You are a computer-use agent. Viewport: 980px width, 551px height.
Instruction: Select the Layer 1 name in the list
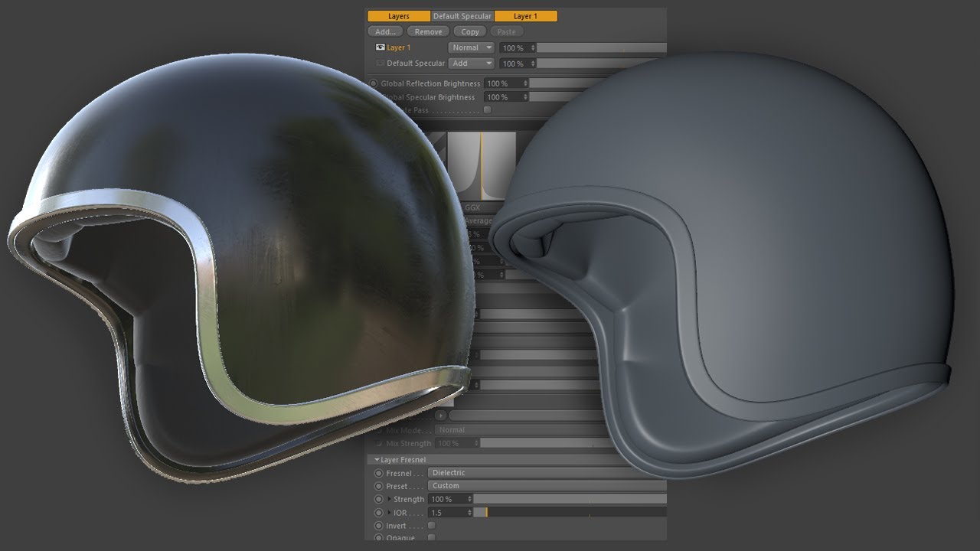pyautogui.click(x=399, y=47)
